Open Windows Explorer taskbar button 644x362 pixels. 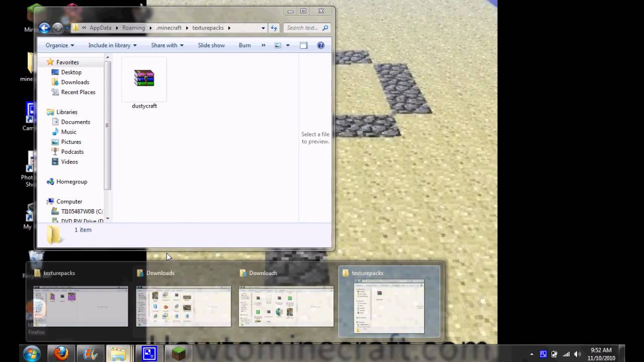[x=119, y=353]
